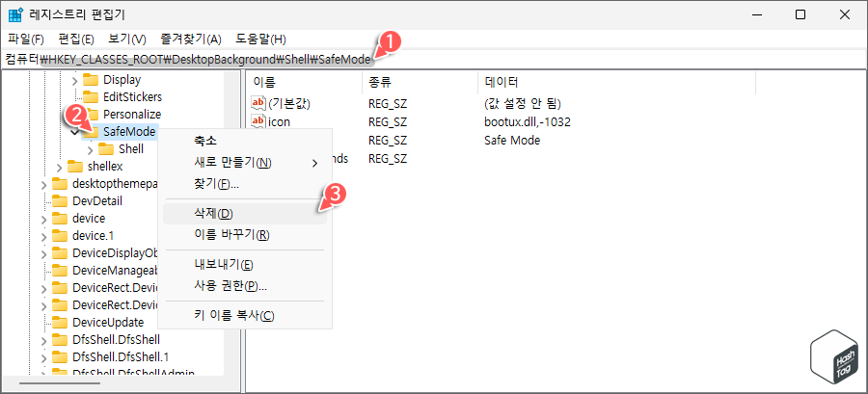Screen dimensions: 868x394
Task: Click the Display folder icon
Action: point(91,80)
